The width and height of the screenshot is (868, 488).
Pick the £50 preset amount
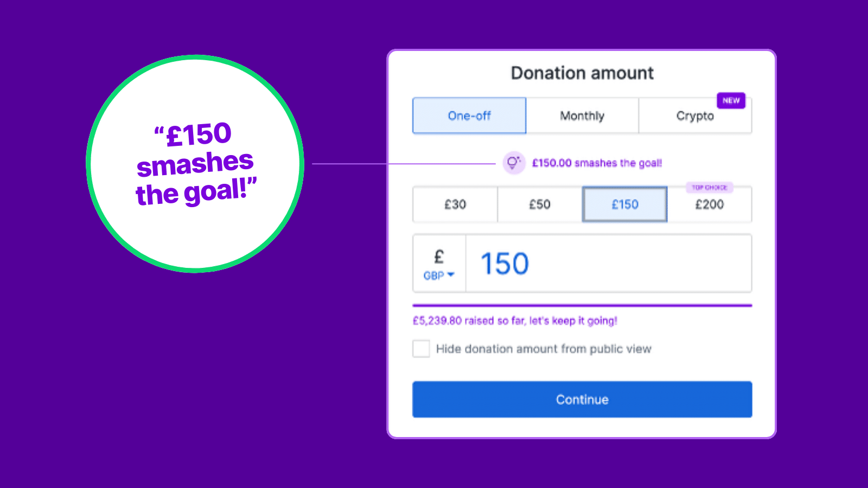(x=539, y=204)
